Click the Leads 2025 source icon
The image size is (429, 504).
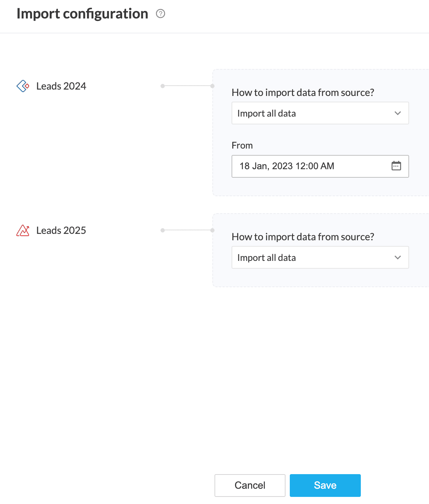click(x=23, y=230)
